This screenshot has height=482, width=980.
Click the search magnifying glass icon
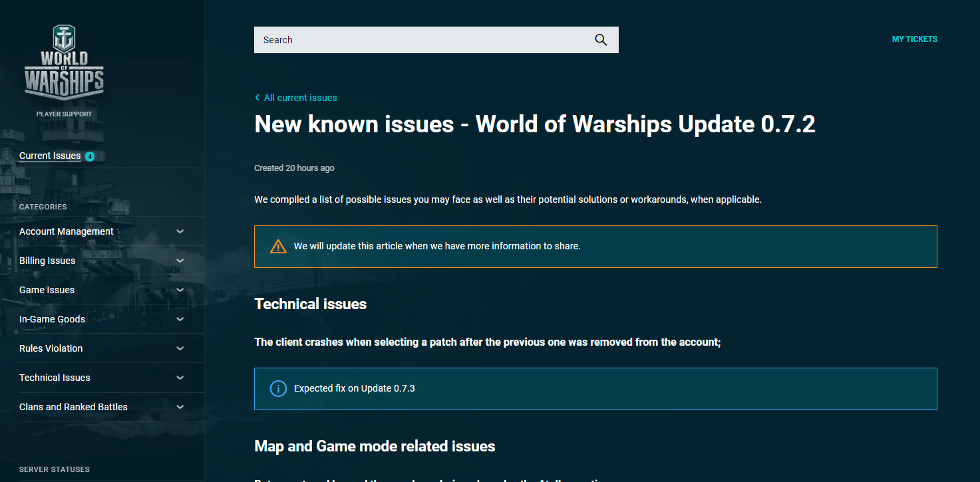tap(601, 40)
